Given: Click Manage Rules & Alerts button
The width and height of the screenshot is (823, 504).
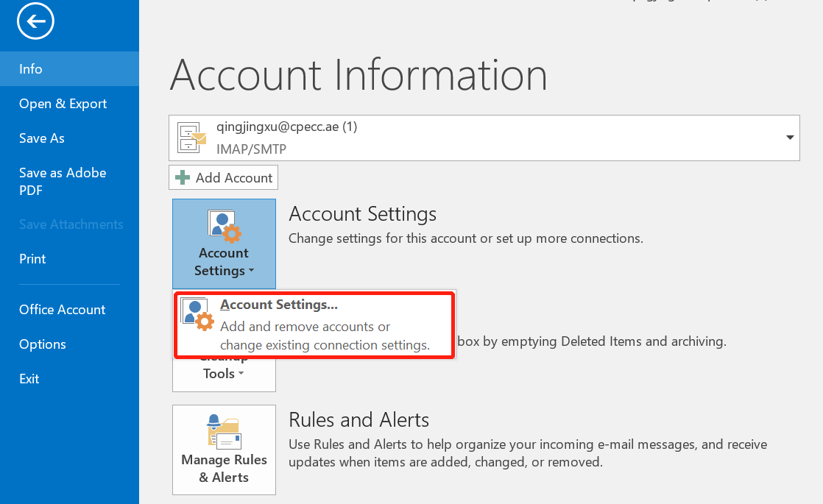Looking at the screenshot, I should pos(224,450).
